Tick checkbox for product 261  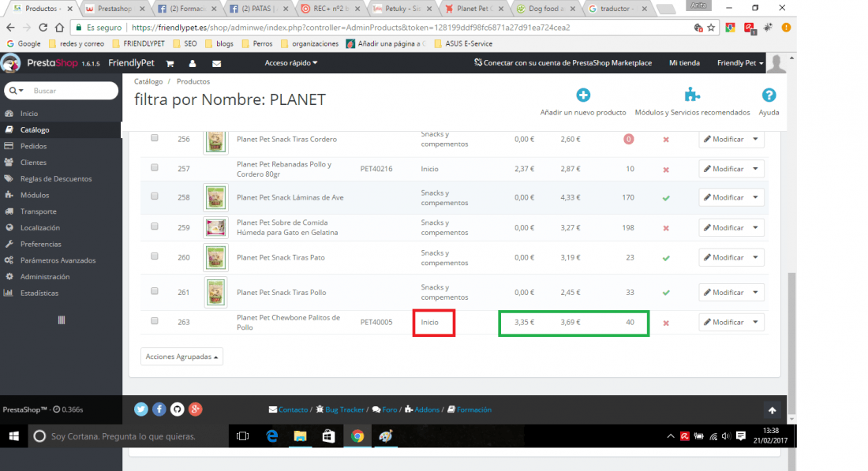click(x=155, y=291)
